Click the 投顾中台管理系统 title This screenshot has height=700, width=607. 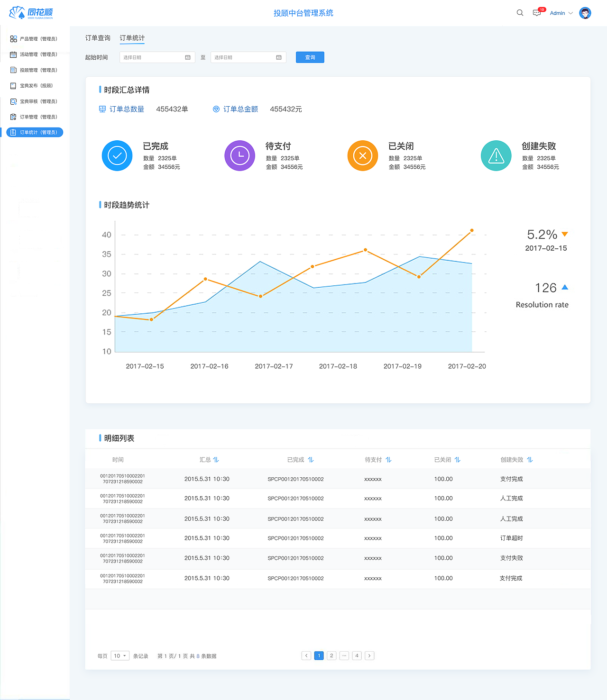(303, 13)
